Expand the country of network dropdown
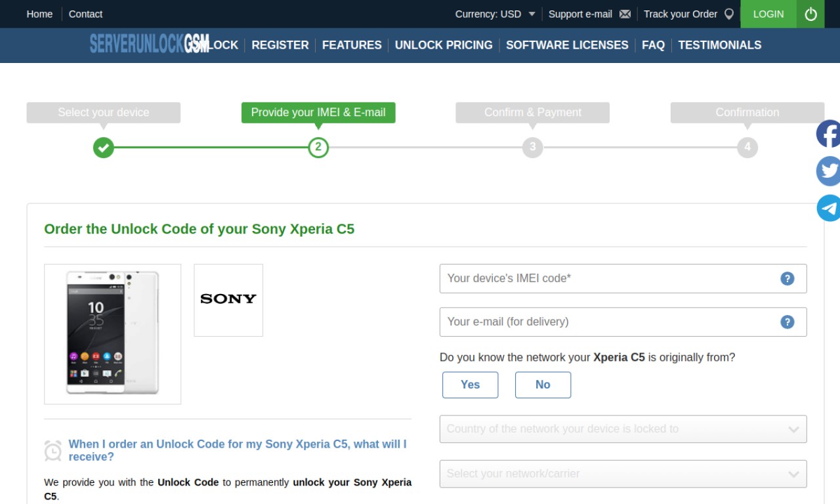The width and height of the screenshot is (840, 504). (623, 429)
